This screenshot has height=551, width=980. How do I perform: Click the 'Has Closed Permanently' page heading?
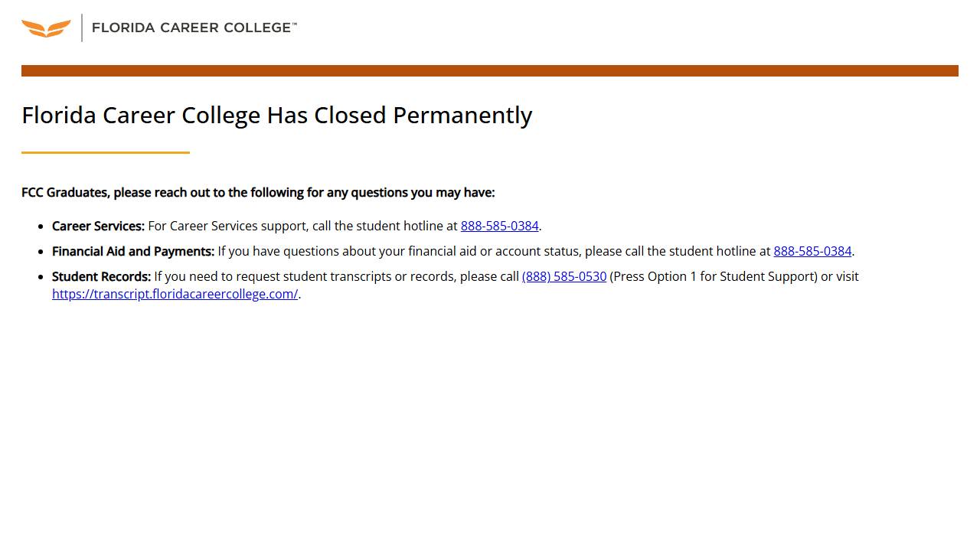[276, 115]
